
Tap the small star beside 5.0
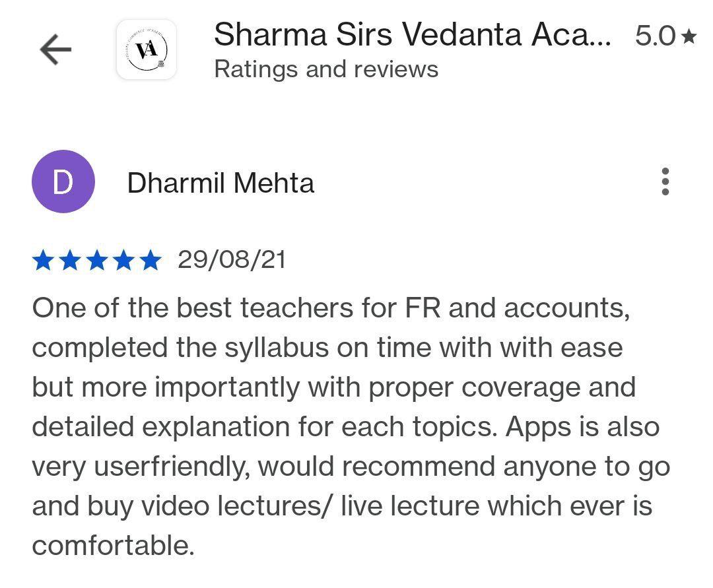pyautogui.click(x=689, y=36)
